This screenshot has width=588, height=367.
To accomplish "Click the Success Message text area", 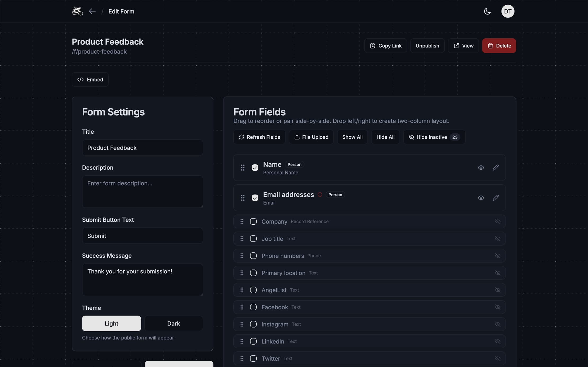I will pos(142,279).
